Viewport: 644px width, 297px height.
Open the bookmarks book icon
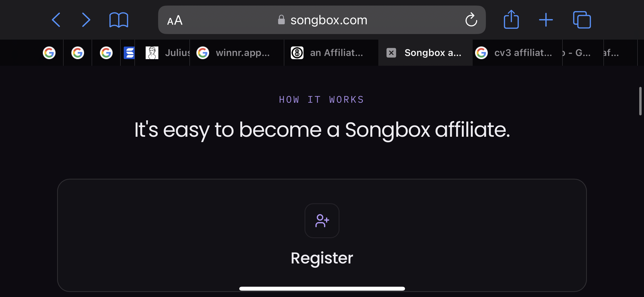click(x=119, y=20)
